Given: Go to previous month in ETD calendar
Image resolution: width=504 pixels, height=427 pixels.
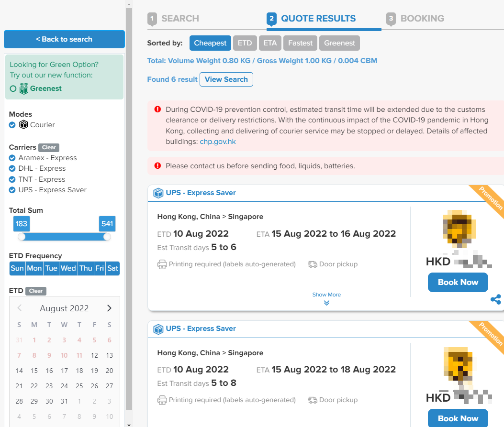Looking at the screenshot, I should click(19, 308).
